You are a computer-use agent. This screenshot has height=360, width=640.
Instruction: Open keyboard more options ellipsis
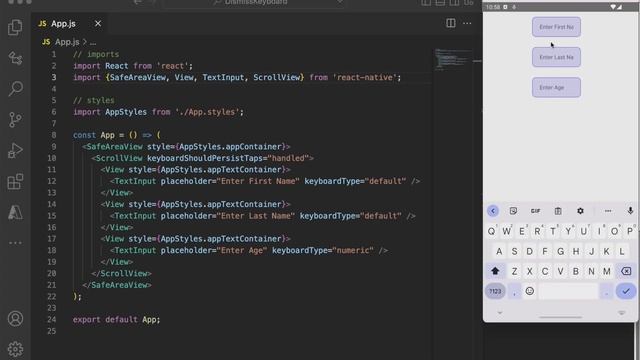[608, 211]
